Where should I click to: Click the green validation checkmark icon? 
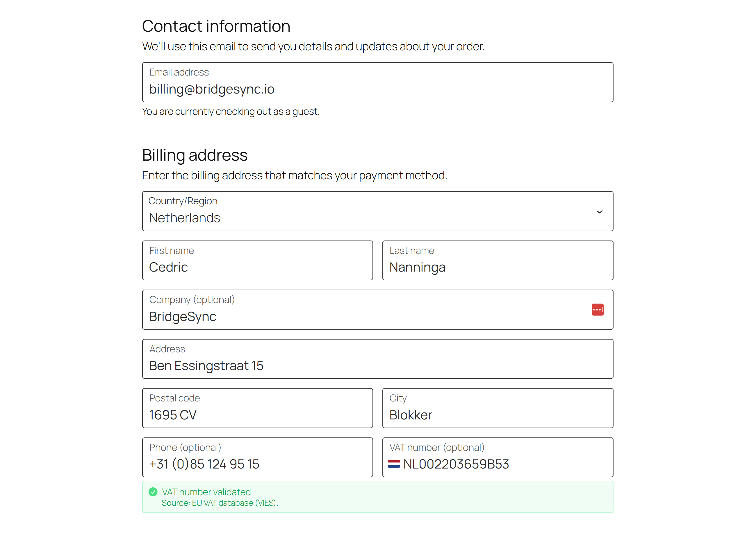(153, 492)
